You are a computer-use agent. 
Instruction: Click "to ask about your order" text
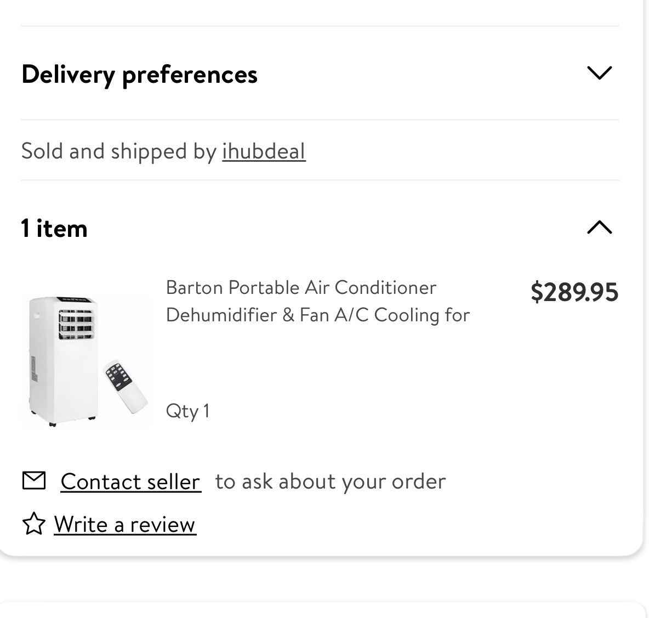tap(330, 481)
